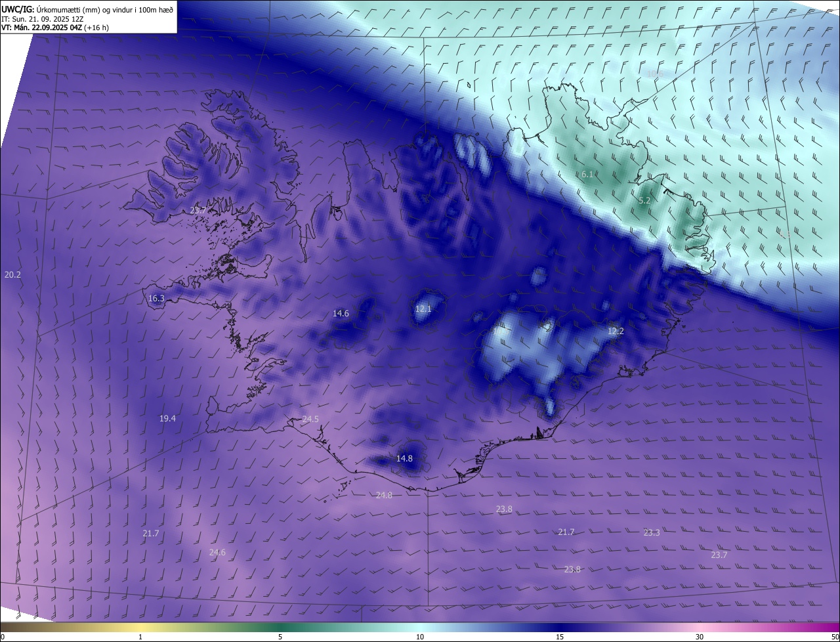Click the precipitation color scale bar
The height and width of the screenshot is (642, 840).
click(x=420, y=627)
